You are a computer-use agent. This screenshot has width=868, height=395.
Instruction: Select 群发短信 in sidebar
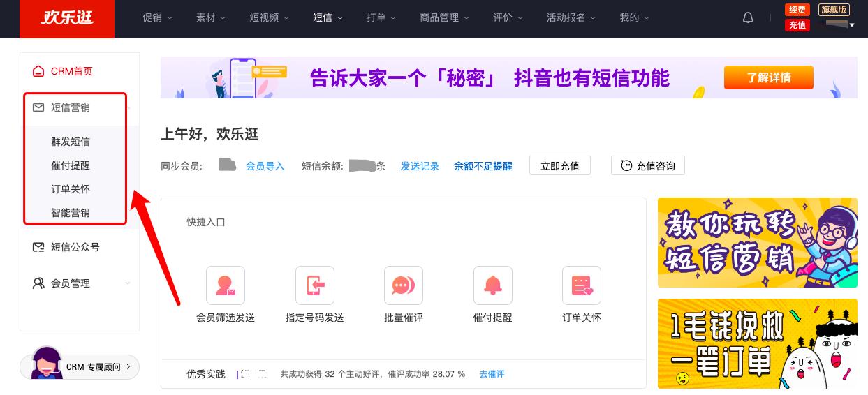tap(71, 142)
